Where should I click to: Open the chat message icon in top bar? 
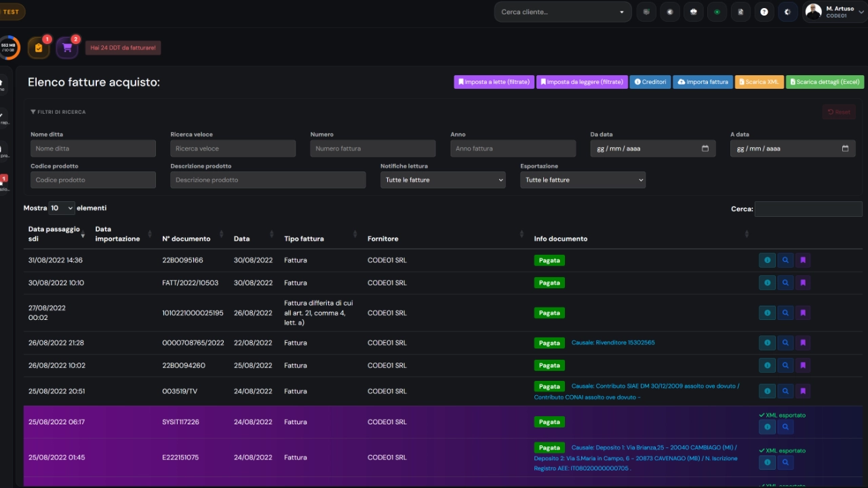[x=646, y=12]
